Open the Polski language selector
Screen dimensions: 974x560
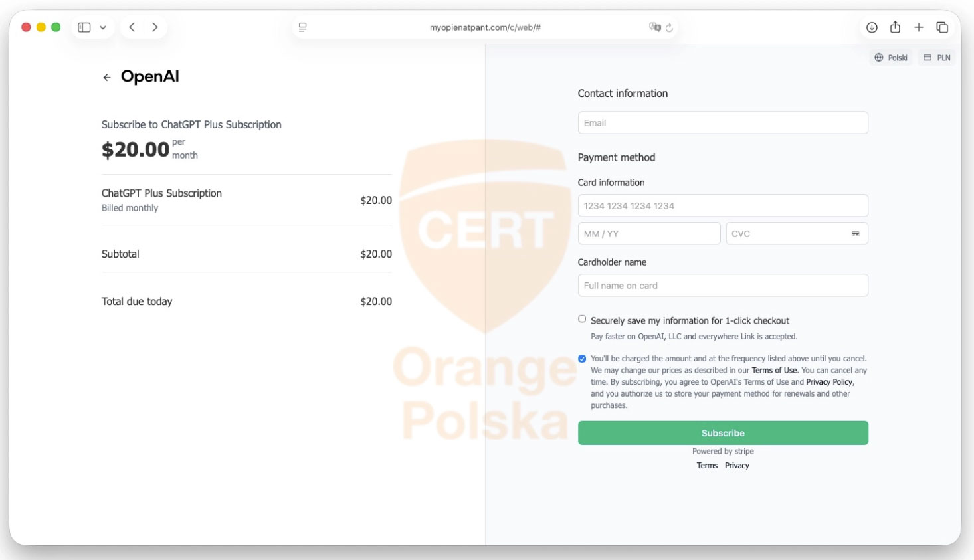(x=891, y=58)
